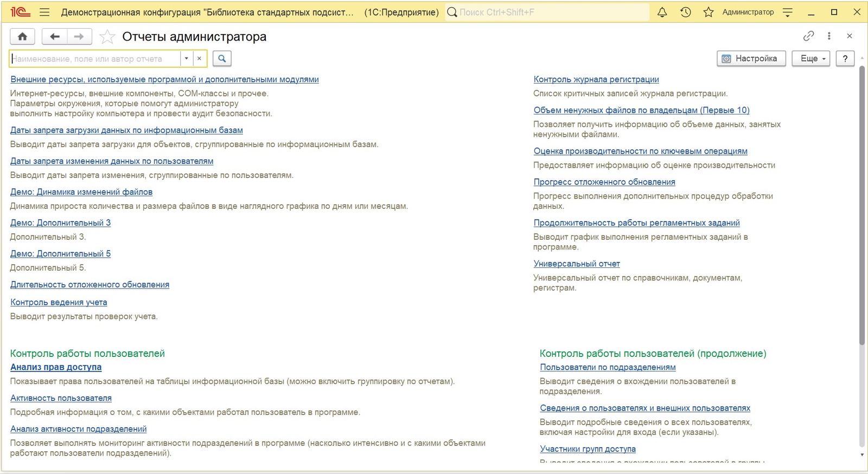Open Контроль ведения учета report
Image resolution: width=868 pixels, height=474 pixels.
point(59,303)
